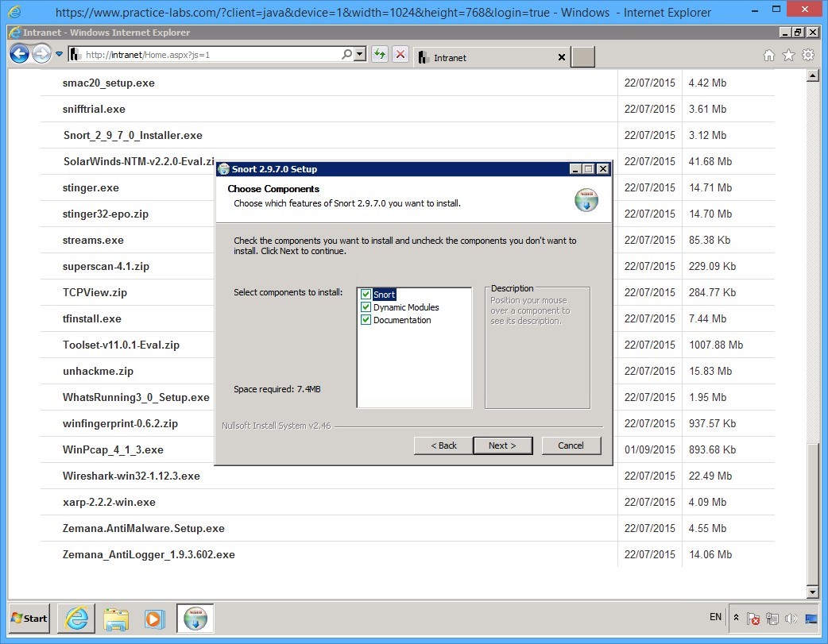Open the Favorites star in Internet Explorer
Screen dimensions: 828x644
coord(787,56)
